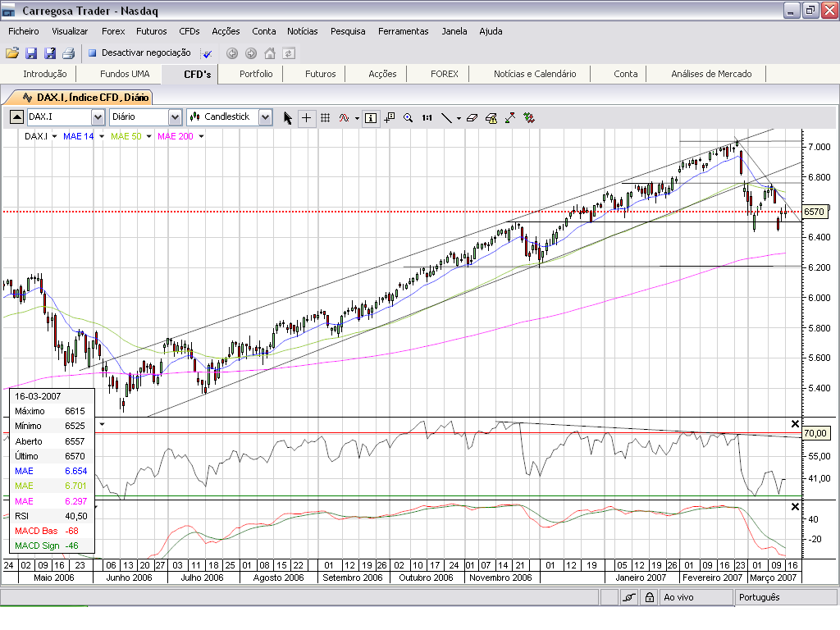840x630 pixels.
Task: Click the home icon in toolbar
Action: (270, 53)
